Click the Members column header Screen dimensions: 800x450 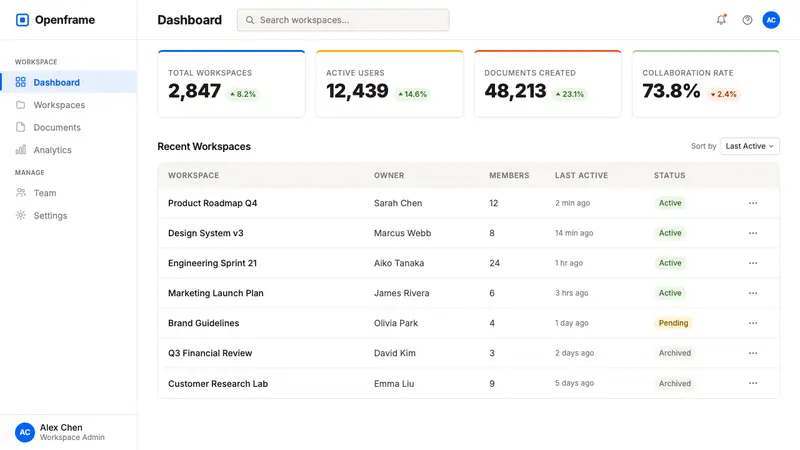pyautogui.click(x=509, y=175)
